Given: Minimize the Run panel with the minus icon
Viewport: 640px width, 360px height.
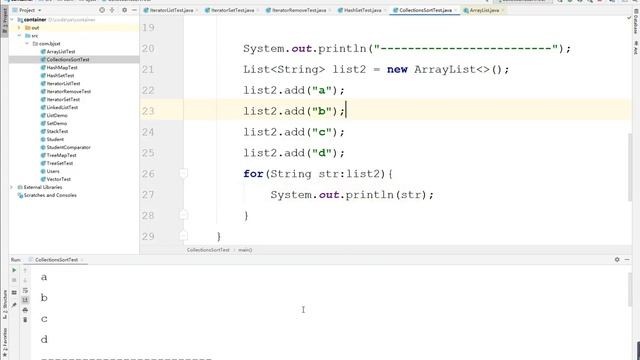Looking at the screenshot, I should [627, 260].
